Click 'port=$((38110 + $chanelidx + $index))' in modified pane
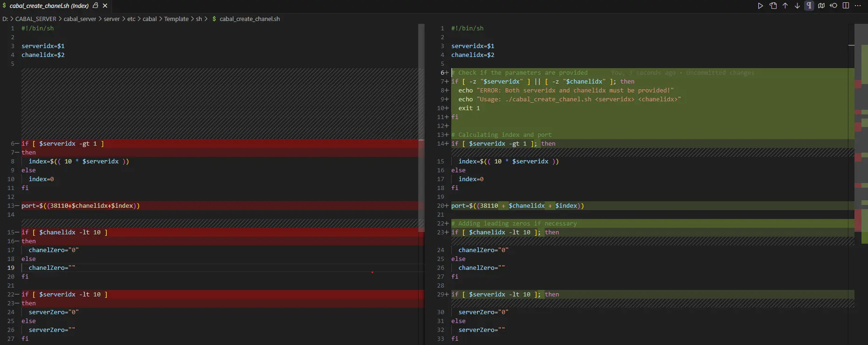The image size is (868, 345). pyautogui.click(x=518, y=206)
